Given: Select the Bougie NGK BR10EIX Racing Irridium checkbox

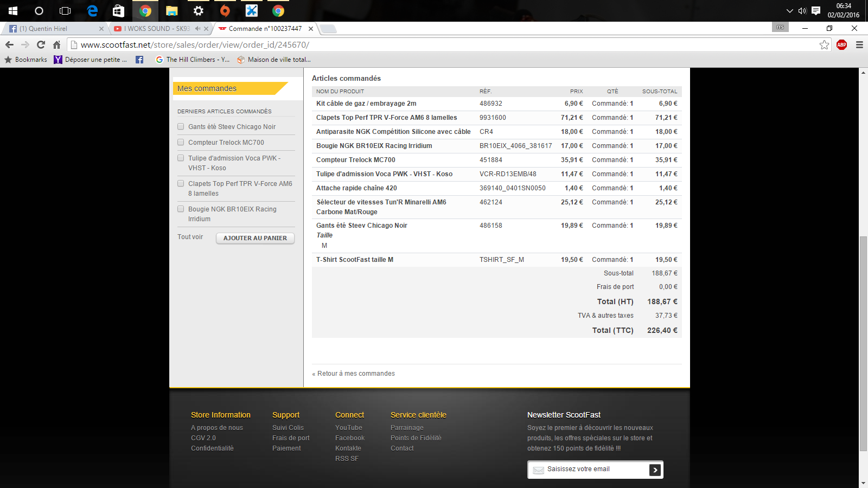Looking at the screenshot, I should click(x=181, y=209).
